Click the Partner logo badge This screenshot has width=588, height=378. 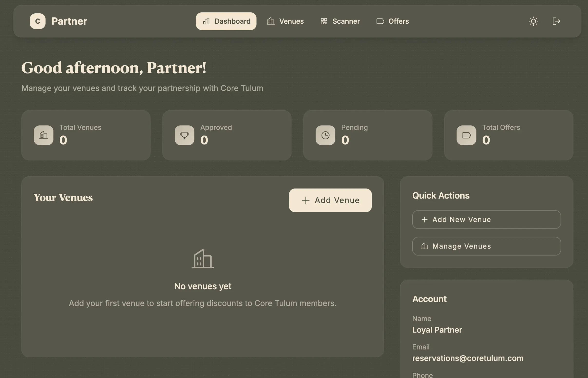point(37,21)
